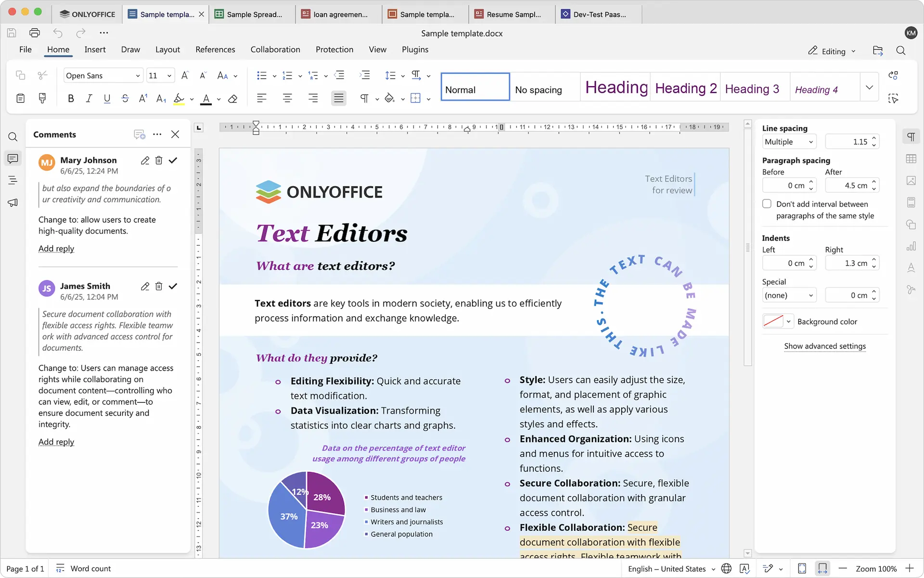This screenshot has height=578, width=924.
Task: Toggle justified alignment
Action: point(339,99)
